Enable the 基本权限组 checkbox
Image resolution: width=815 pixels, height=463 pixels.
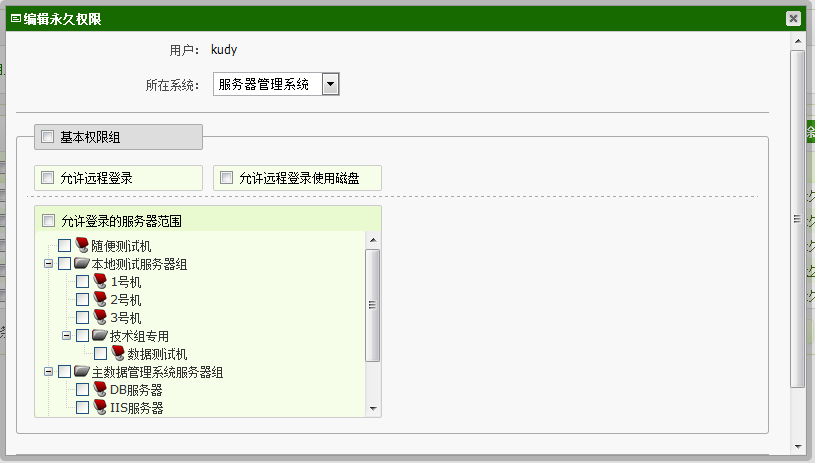pyautogui.click(x=47, y=137)
